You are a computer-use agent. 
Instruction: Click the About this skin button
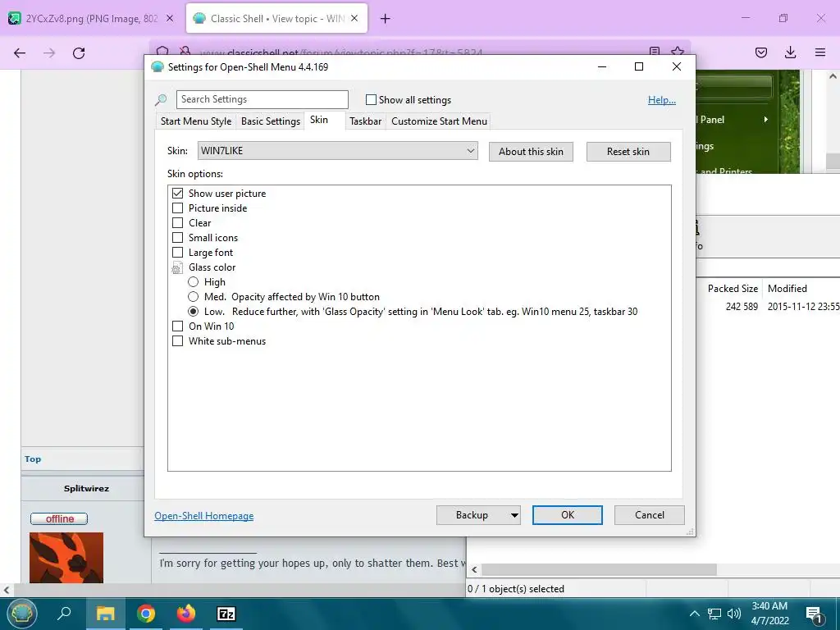(x=531, y=152)
